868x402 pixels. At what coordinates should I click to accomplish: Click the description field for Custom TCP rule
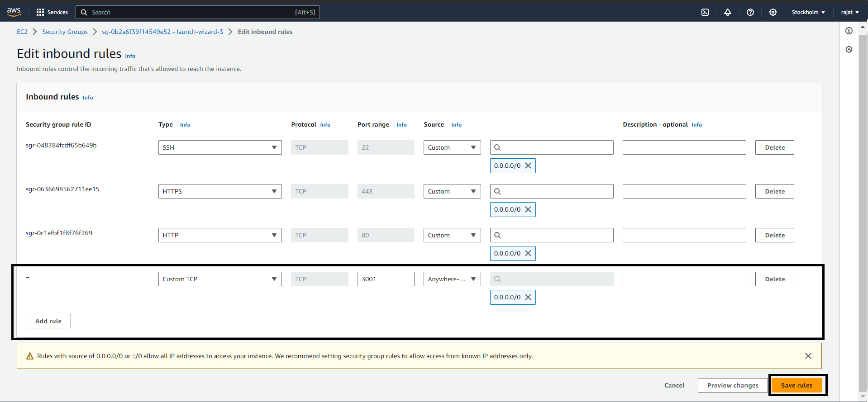click(x=684, y=279)
